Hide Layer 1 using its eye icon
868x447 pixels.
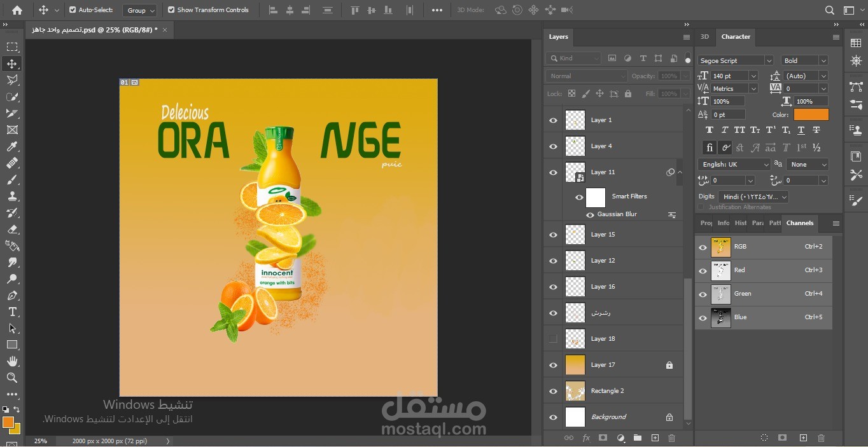(x=553, y=120)
